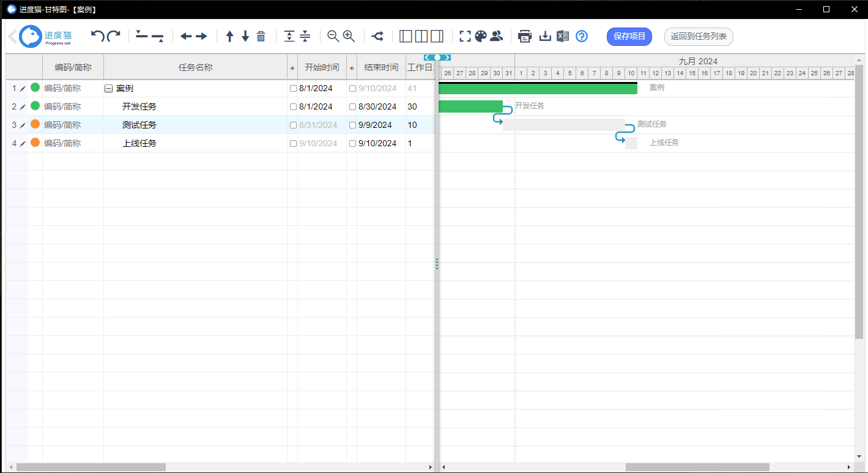Screen dimensions: 868x473
Task: Click the 开始时间 column header
Action: [x=322, y=67]
